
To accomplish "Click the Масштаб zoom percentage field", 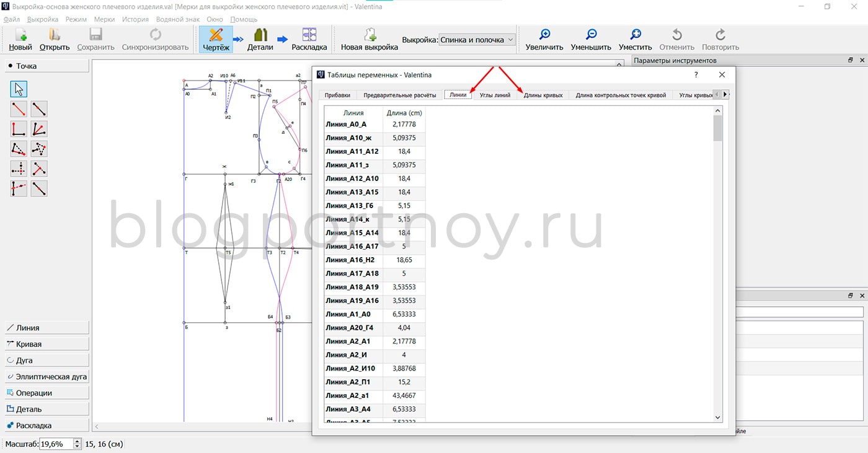I will (x=56, y=444).
